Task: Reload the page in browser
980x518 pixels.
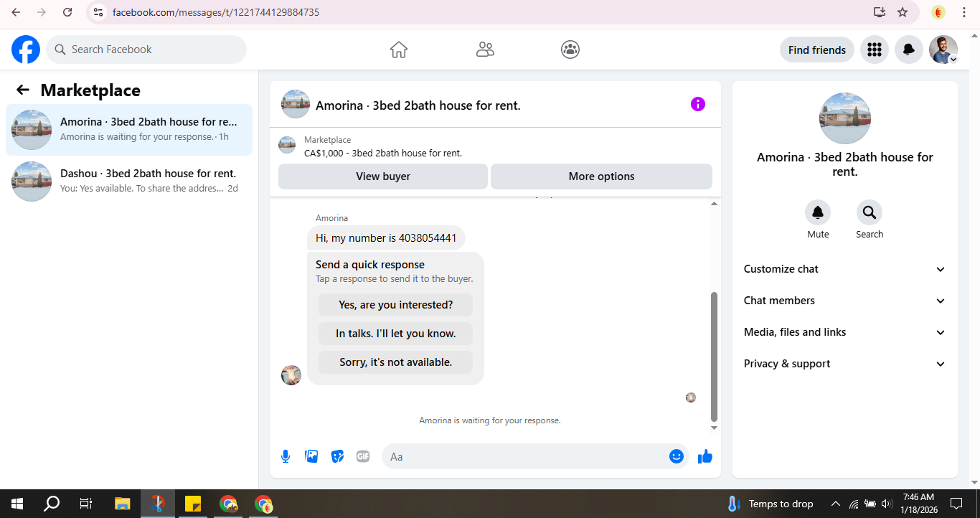Action: 67,12
